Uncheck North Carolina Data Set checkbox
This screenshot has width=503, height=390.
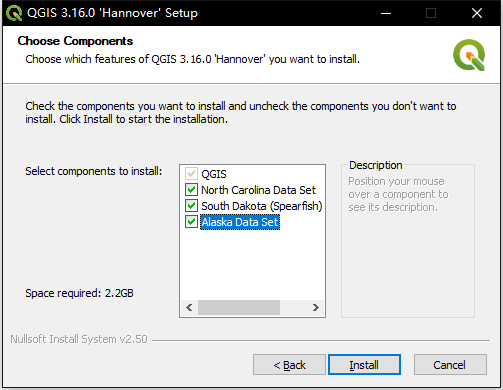pos(191,190)
